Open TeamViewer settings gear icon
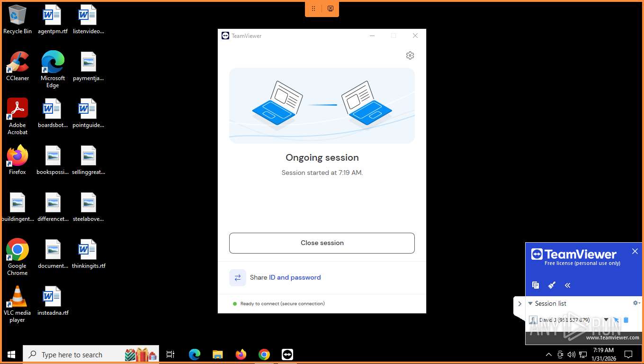 410,55
